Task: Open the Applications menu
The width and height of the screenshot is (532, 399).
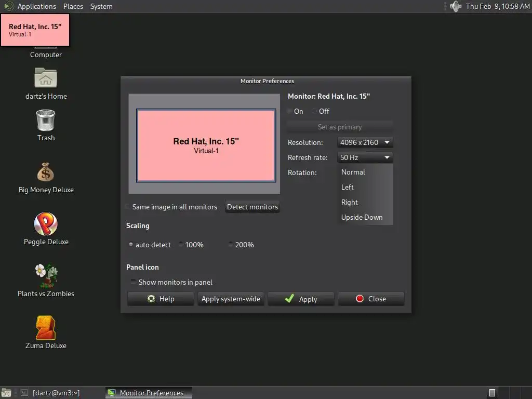Action: pos(37,6)
